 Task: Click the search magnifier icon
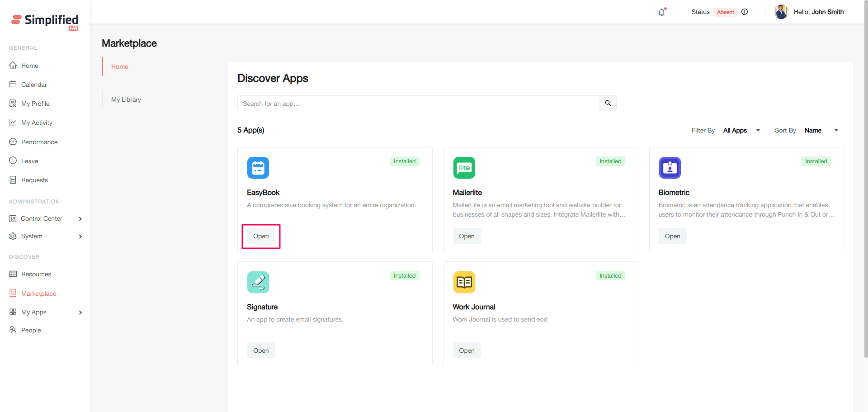608,104
